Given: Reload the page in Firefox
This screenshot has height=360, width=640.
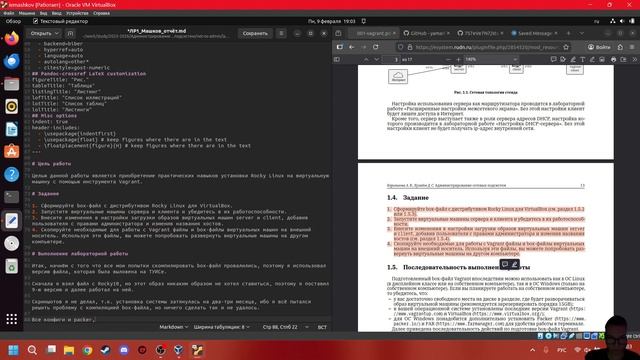Looking at the screenshot, I should pos(376,47).
